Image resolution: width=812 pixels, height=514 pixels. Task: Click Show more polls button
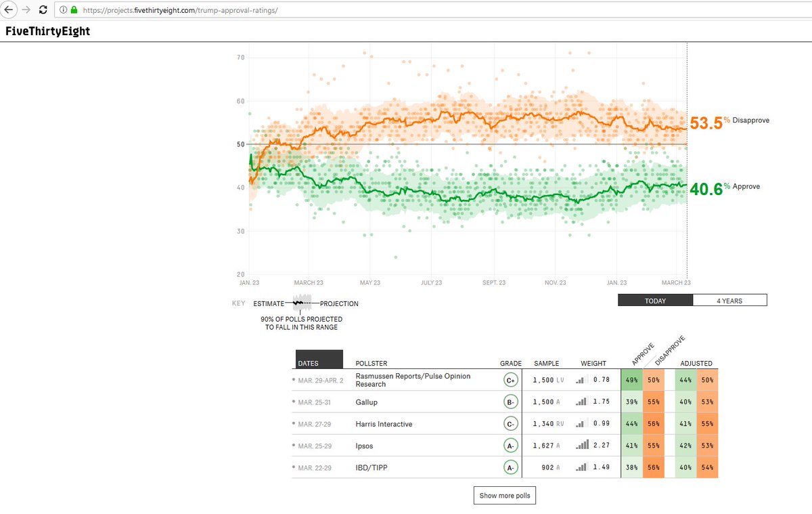[505, 496]
